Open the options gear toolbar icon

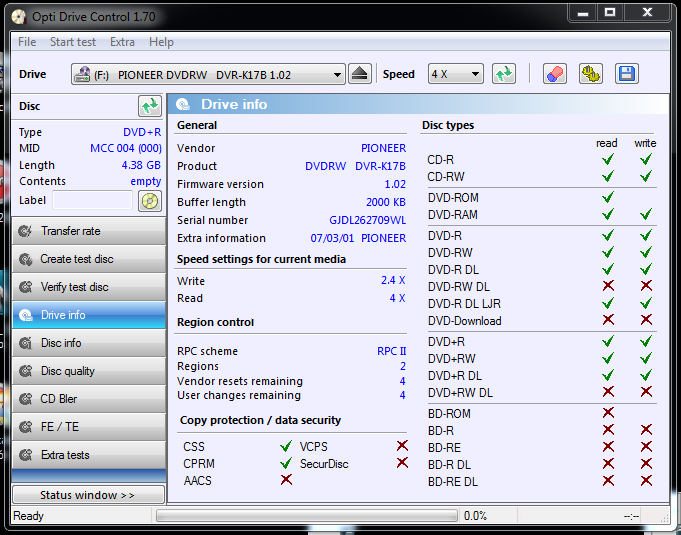[591, 74]
